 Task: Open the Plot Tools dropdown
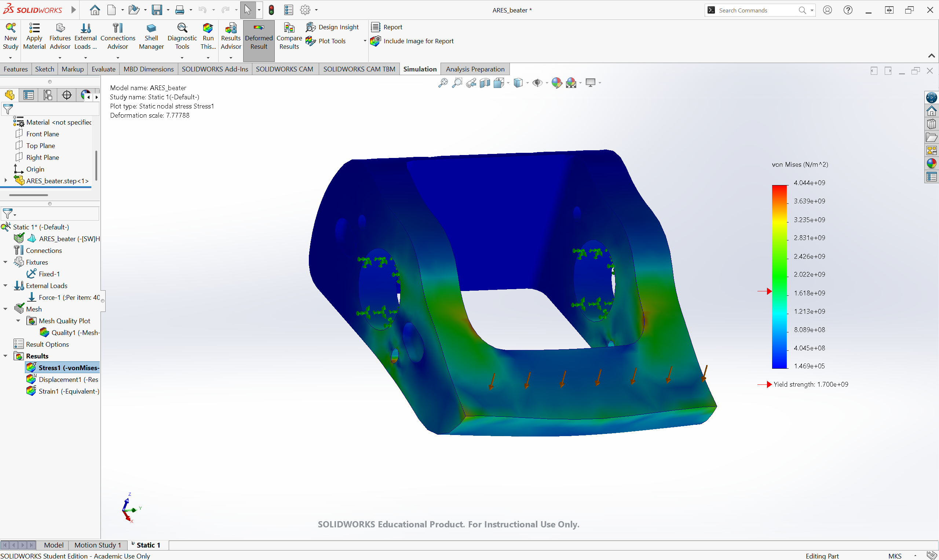point(364,41)
